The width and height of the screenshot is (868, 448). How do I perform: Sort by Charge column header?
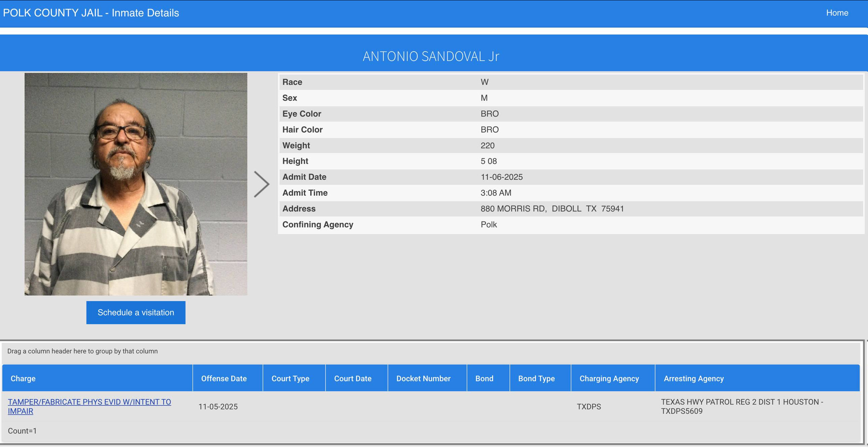[23, 378]
